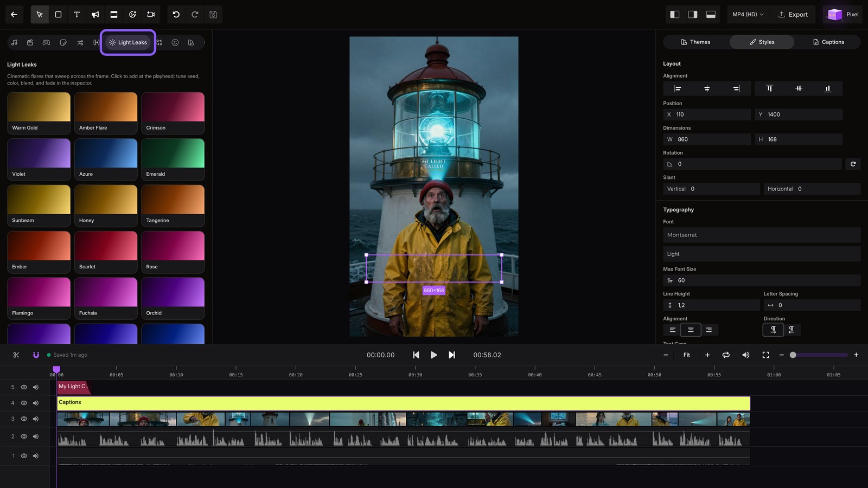This screenshot has height=488, width=868.
Task: Click the Fit zoom button
Action: [687, 355]
